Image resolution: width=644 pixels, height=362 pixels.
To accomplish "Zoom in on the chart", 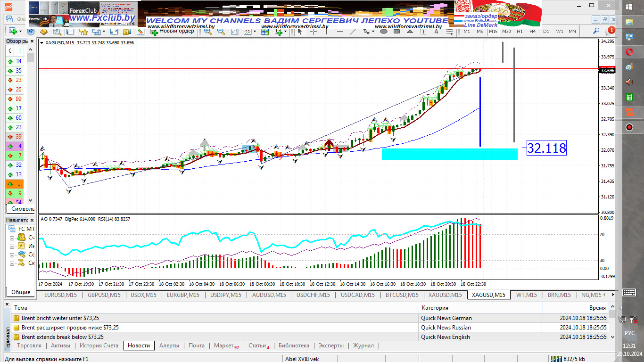I will point(207,32).
